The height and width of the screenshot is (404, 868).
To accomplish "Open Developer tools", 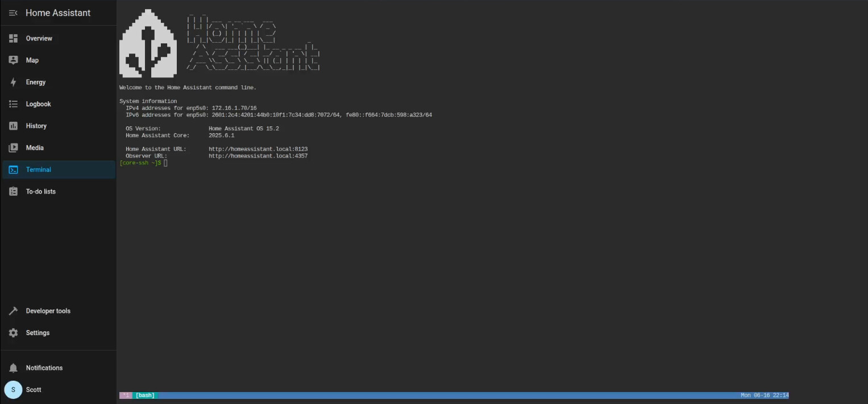I will pyautogui.click(x=59, y=311).
